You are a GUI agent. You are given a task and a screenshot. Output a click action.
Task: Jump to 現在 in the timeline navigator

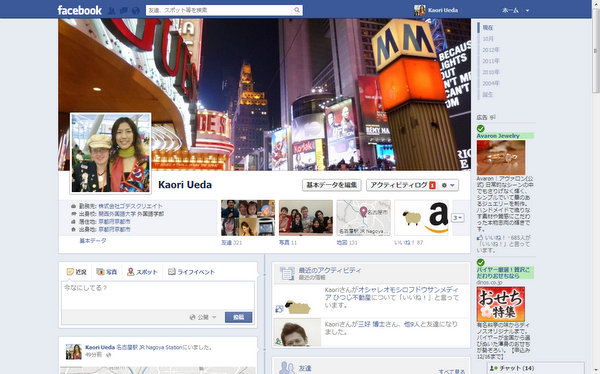point(488,28)
